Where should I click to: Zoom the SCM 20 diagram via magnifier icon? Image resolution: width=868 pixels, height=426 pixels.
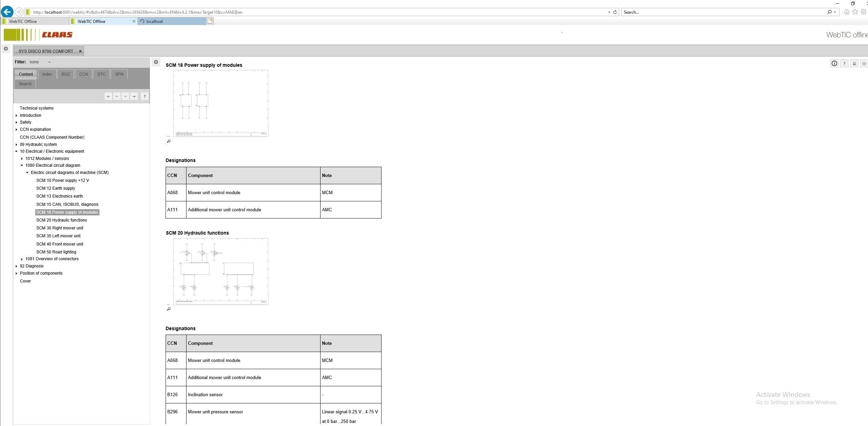[168, 309]
